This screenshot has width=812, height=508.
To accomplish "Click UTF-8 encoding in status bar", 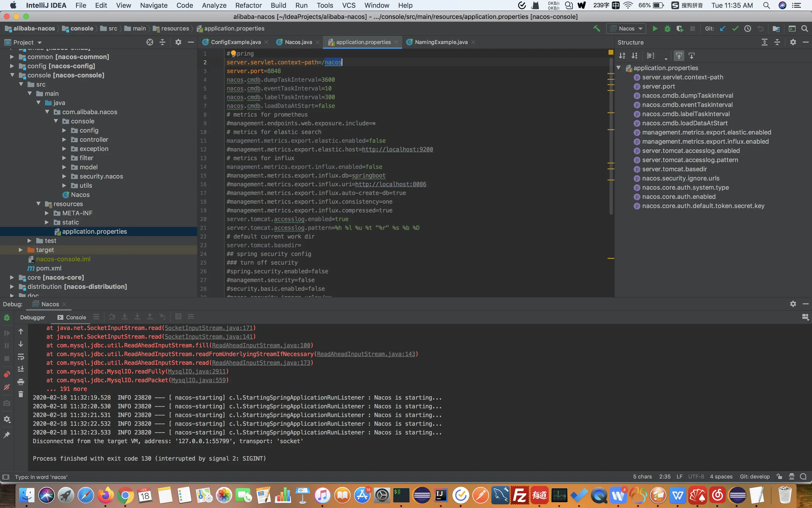I will 696,476.
